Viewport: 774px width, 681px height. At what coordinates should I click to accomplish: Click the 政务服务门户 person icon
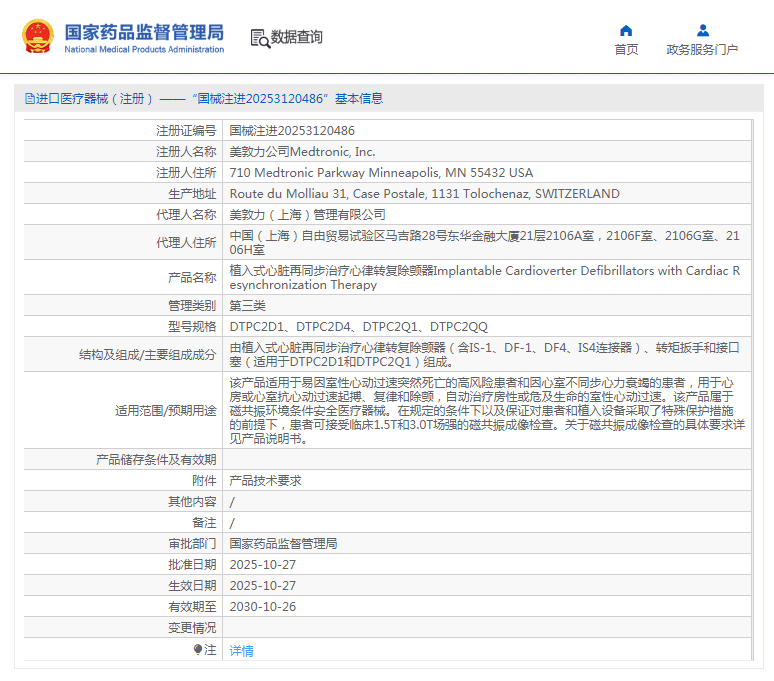[702, 30]
